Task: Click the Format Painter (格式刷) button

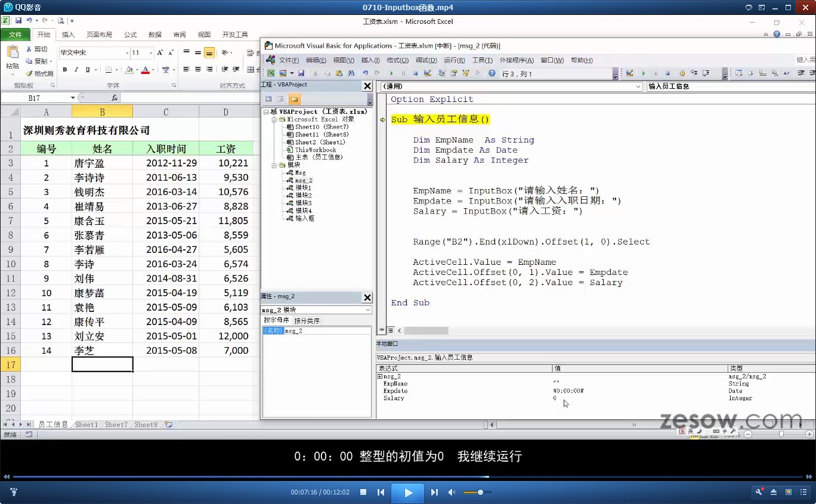Action: click(x=40, y=73)
